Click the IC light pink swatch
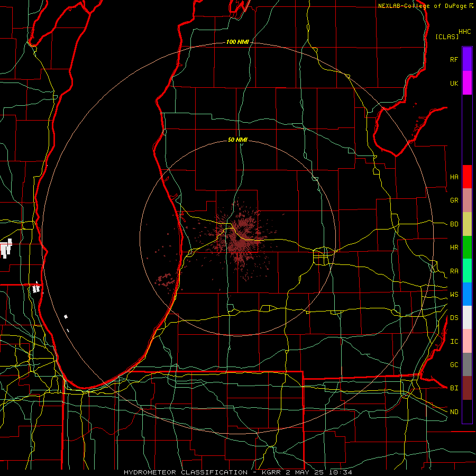 467,341
